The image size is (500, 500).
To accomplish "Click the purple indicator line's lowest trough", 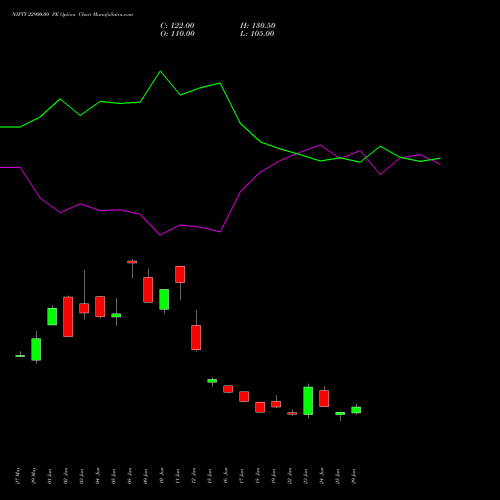I will 160,235.
